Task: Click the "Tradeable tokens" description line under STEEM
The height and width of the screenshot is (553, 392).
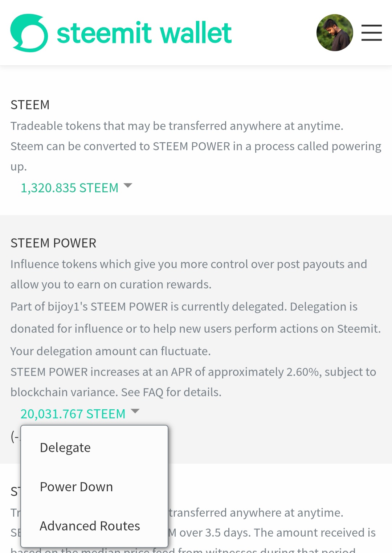Action: click(x=177, y=126)
